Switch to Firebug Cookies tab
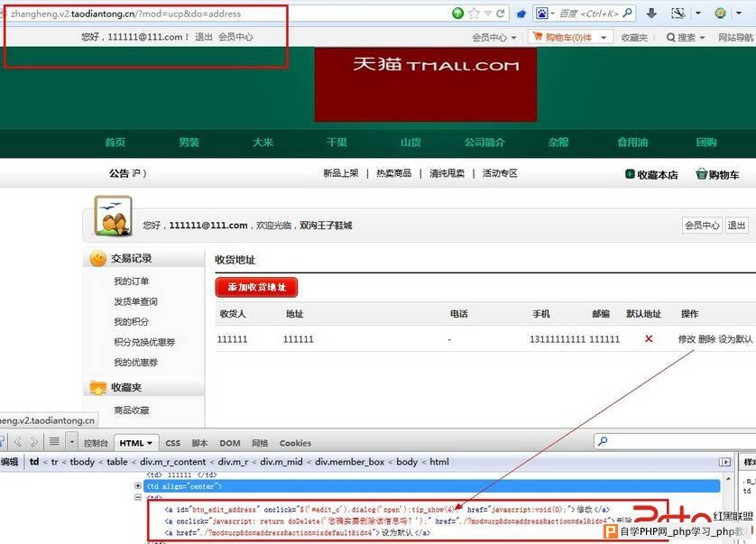756x544 pixels. (x=296, y=443)
